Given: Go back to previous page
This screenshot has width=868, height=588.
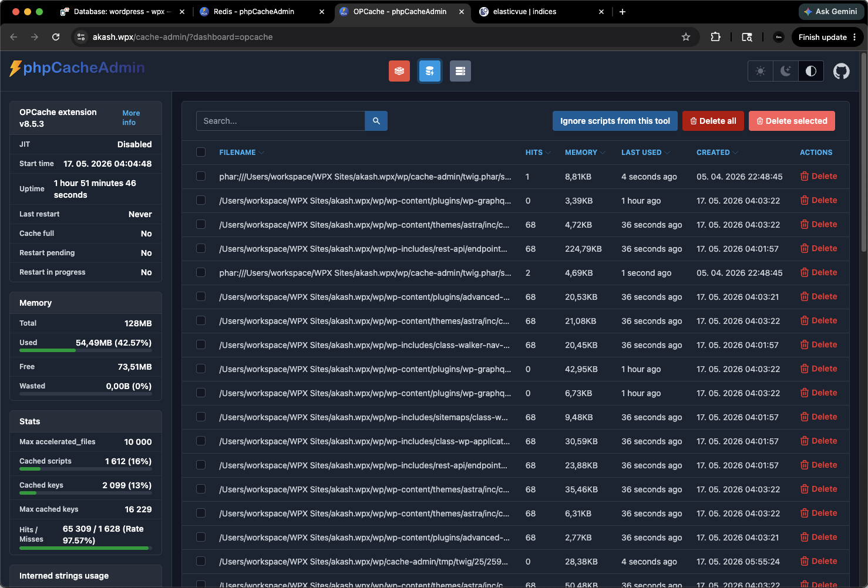Looking at the screenshot, I should pos(14,37).
